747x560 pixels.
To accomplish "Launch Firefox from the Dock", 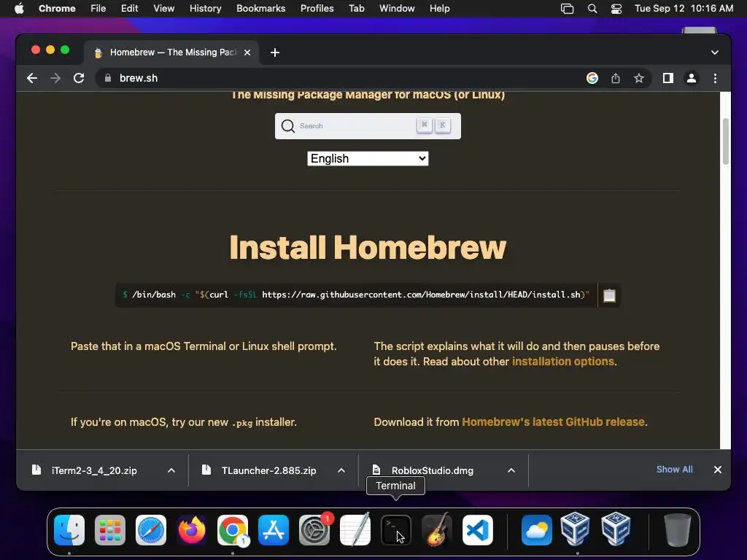I will click(x=192, y=530).
